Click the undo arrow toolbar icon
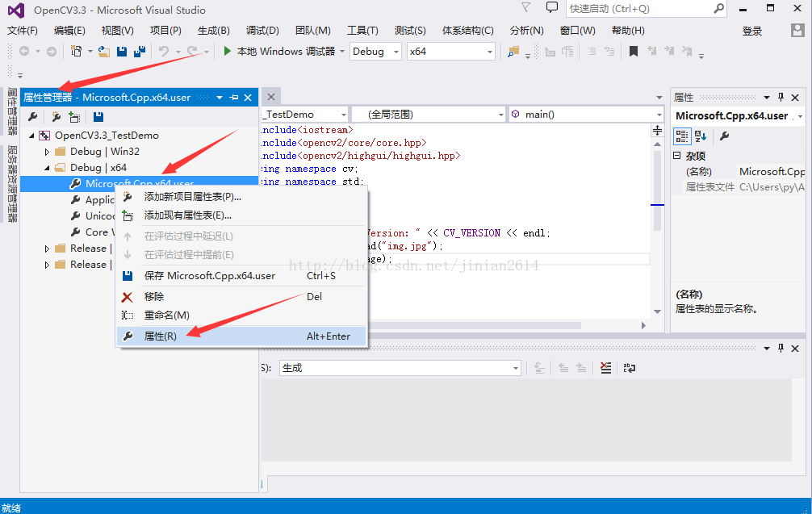 (x=164, y=52)
